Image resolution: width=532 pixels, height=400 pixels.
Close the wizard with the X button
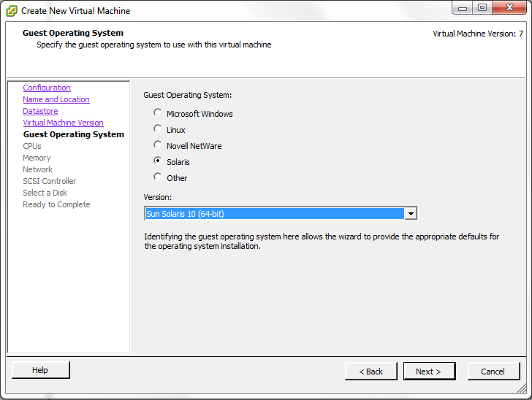509,8
